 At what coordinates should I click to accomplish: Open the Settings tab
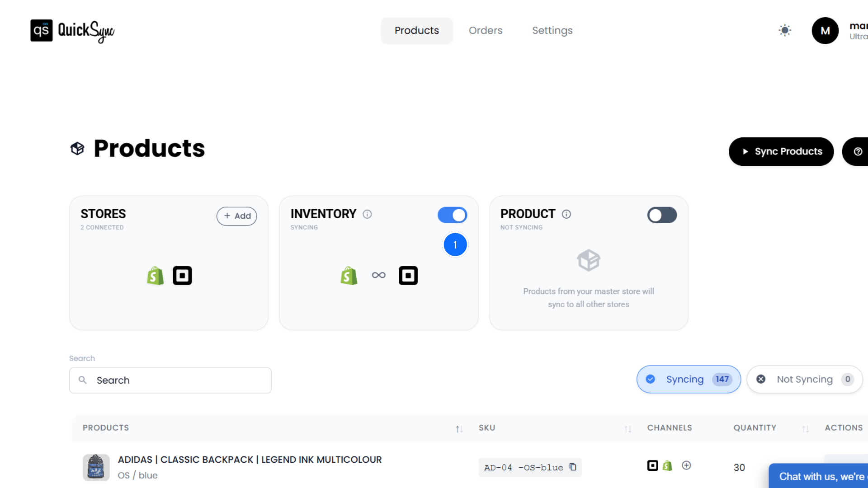point(552,30)
